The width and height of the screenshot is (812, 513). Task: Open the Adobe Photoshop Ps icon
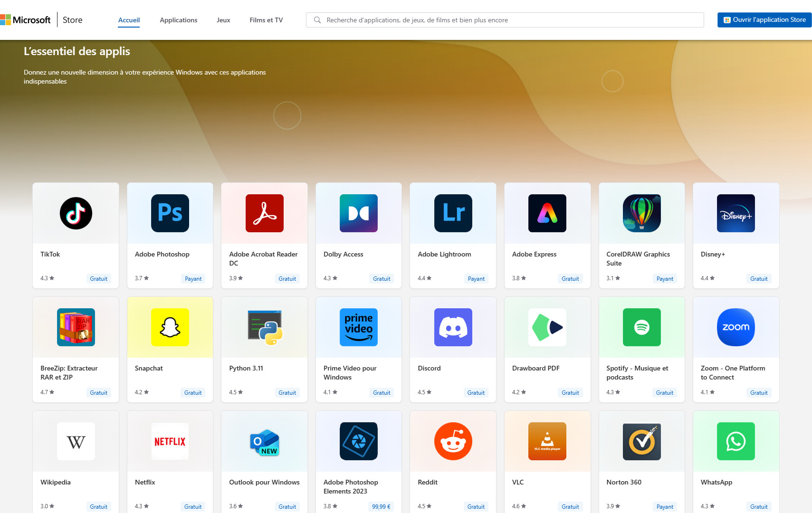coord(170,213)
